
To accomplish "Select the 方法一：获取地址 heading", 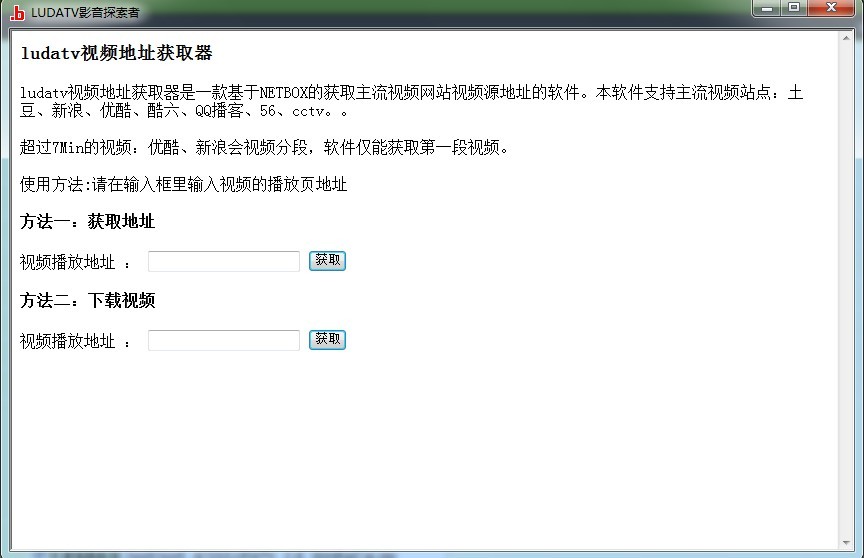I will (x=88, y=221).
